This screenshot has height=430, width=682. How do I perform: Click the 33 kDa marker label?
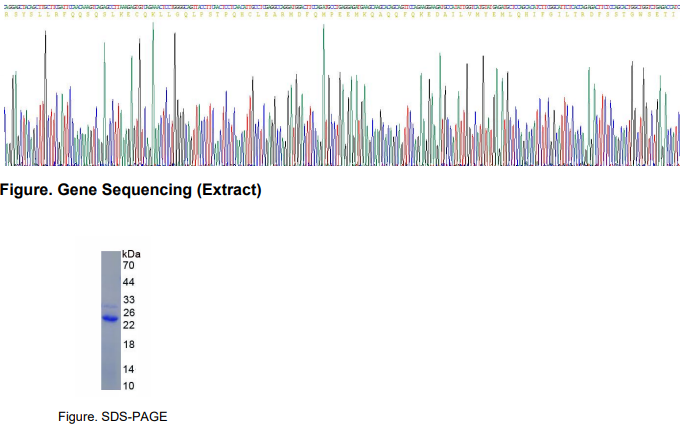click(128, 300)
